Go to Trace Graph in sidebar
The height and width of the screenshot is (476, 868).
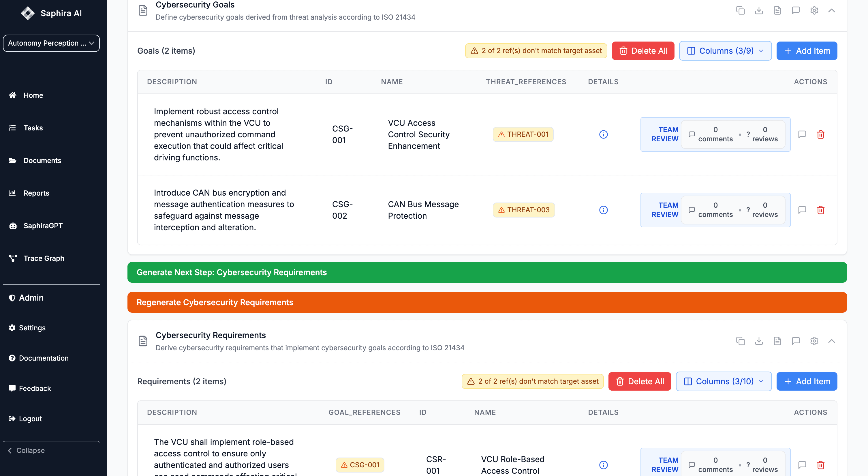(44, 258)
